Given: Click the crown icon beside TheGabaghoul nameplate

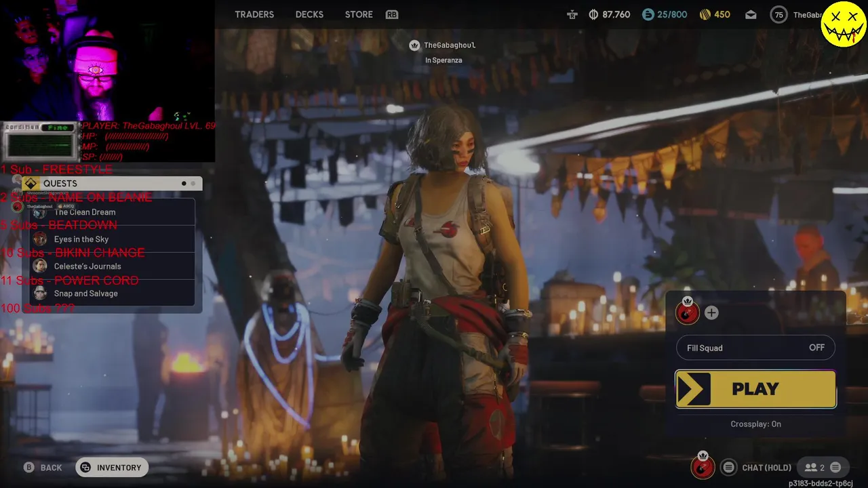Looking at the screenshot, I should pos(414,45).
